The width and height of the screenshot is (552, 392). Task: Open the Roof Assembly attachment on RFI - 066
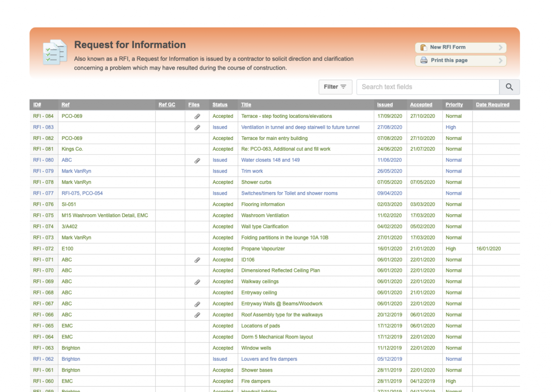[197, 315]
